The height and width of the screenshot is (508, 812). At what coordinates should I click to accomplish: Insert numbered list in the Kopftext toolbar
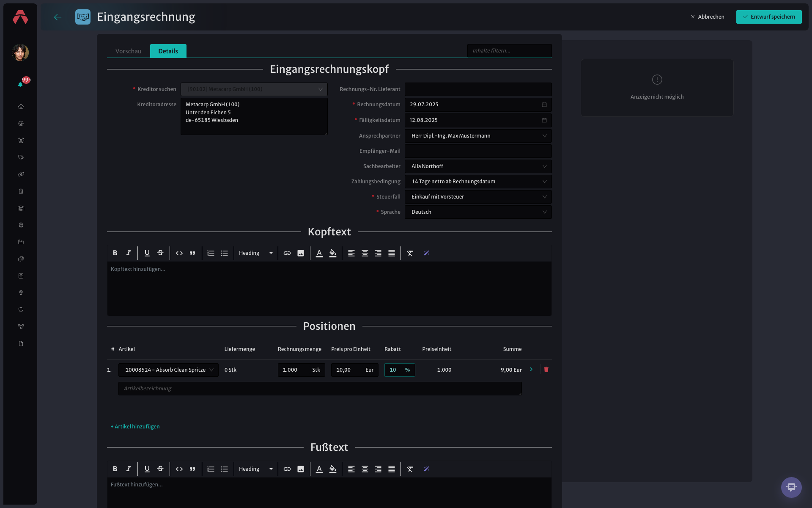[x=211, y=253]
